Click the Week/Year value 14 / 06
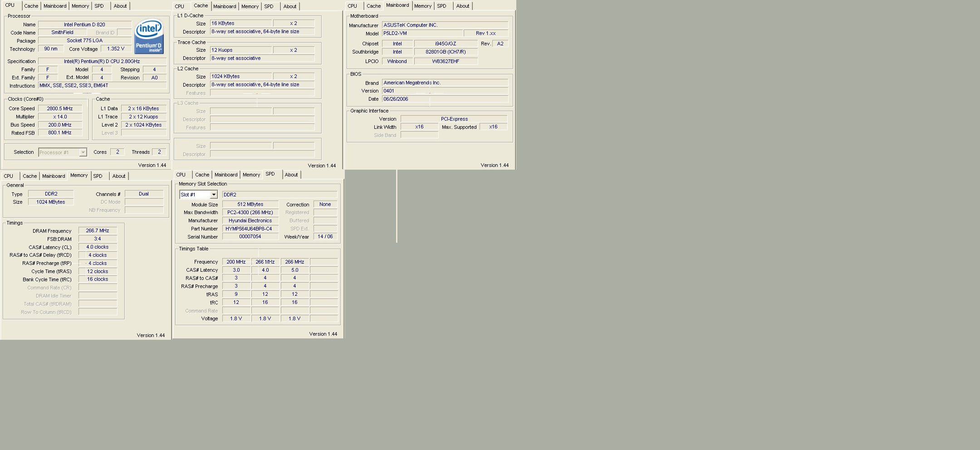The height and width of the screenshot is (450, 980). [x=325, y=237]
